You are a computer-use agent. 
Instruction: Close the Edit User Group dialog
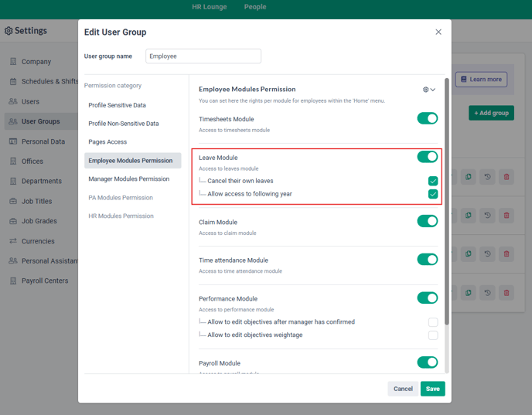pyautogui.click(x=438, y=32)
